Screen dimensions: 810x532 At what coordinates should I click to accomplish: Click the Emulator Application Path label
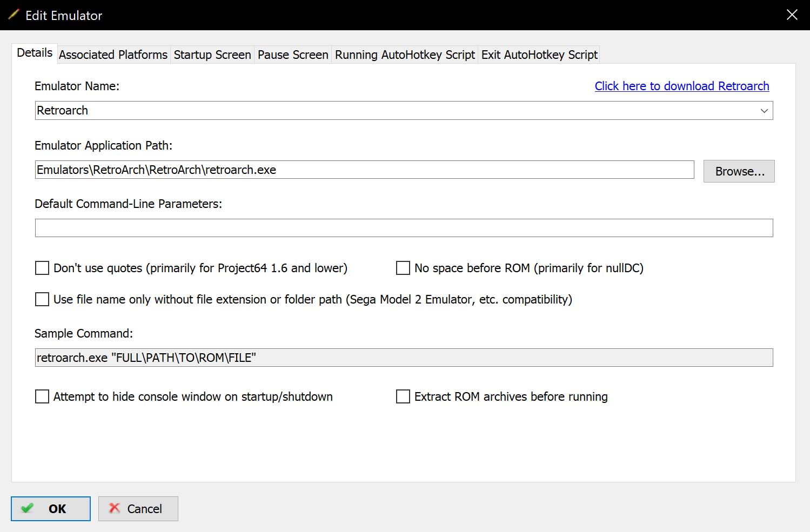click(x=104, y=145)
